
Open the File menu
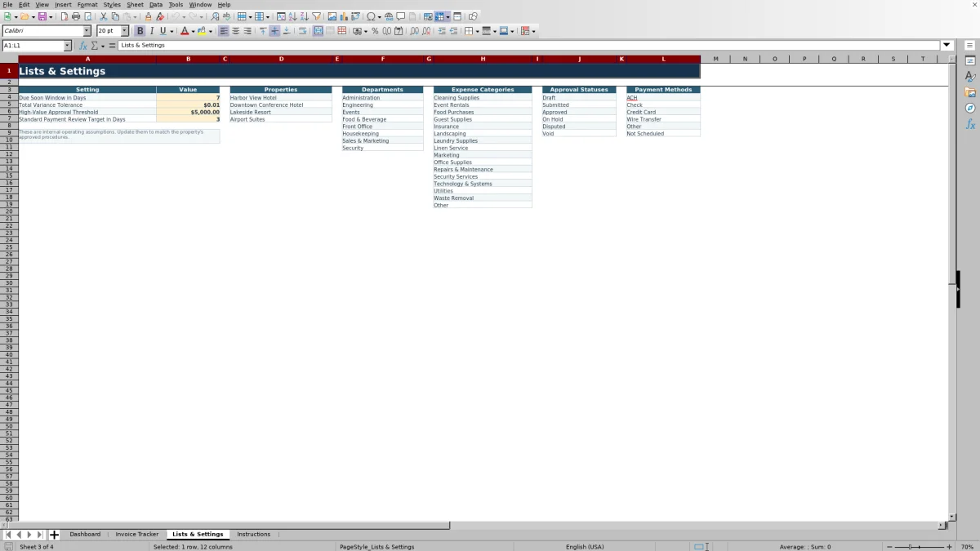coord(7,4)
